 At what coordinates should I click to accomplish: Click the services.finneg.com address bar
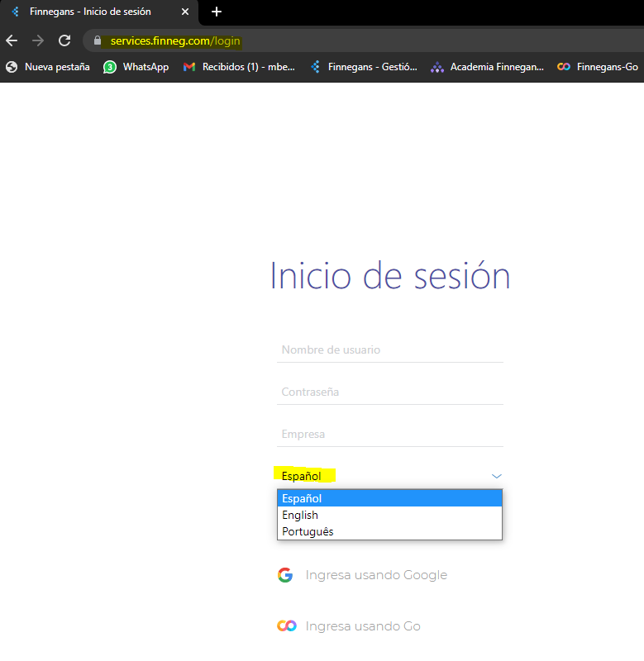point(331,40)
